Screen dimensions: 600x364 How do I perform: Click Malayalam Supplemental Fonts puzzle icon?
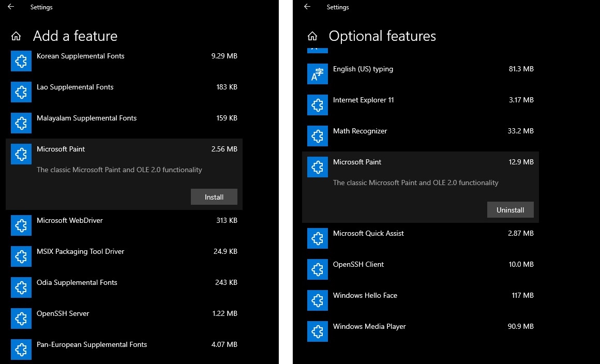coord(21,123)
